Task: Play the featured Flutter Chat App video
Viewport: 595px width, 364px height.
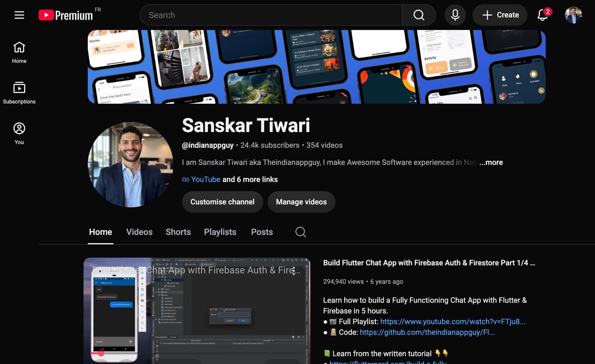Action: pyautogui.click(x=197, y=311)
